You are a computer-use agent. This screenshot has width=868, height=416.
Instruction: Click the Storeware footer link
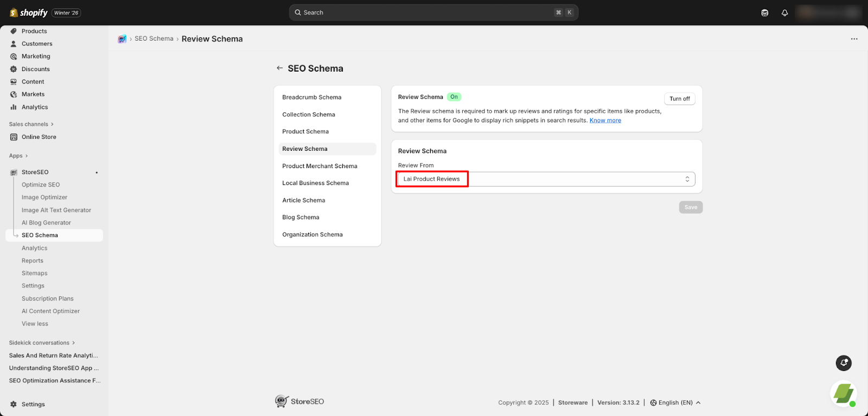pos(573,402)
